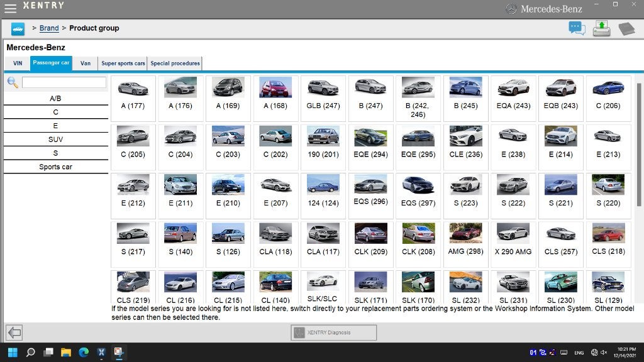This screenshot has height=362, width=644.
Task: Select the Passenger car tab
Action: tap(51, 63)
